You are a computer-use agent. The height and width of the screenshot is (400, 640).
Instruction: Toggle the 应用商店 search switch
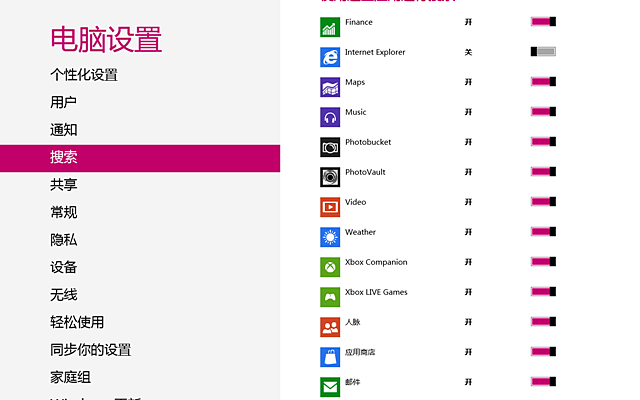[543, 351]
